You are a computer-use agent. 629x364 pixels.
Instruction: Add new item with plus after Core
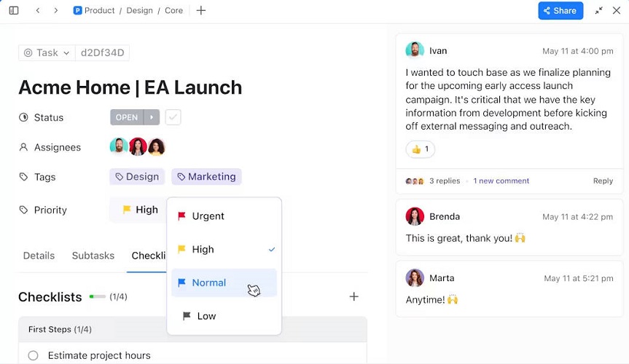(x=201, y=10)
